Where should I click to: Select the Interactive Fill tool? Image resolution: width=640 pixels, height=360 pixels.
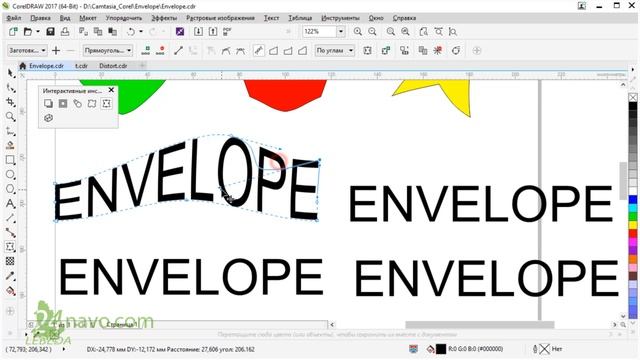click(x=10, y=291)
